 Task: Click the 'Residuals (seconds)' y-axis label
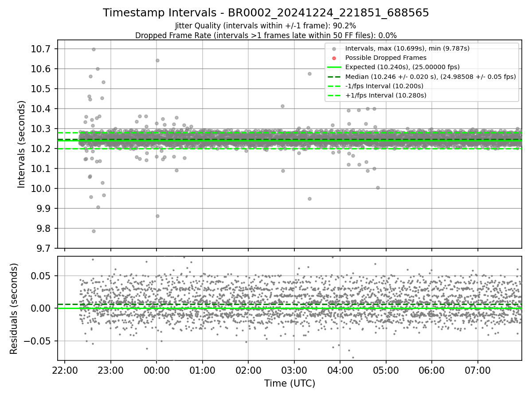14,309
